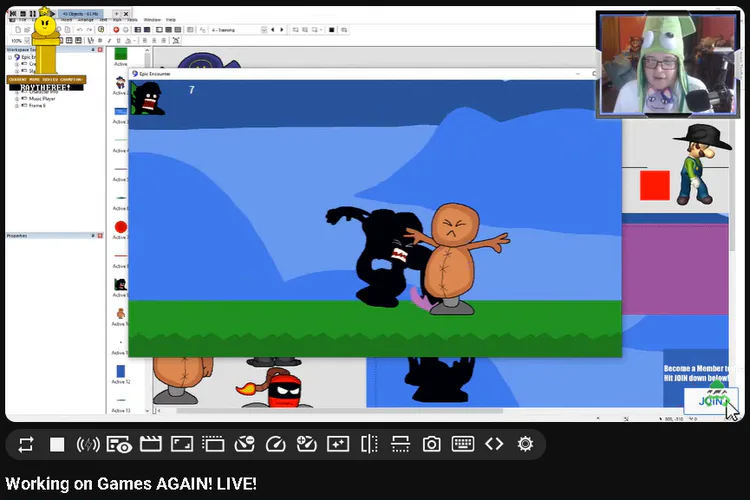Click the score counter '7' in game
Screen dimensions: 750x500
(x=192, y=90)
